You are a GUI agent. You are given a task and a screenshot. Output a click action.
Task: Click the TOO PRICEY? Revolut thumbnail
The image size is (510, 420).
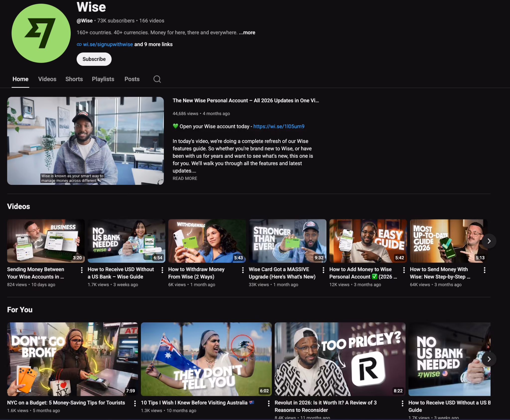[x=340, y=359]
